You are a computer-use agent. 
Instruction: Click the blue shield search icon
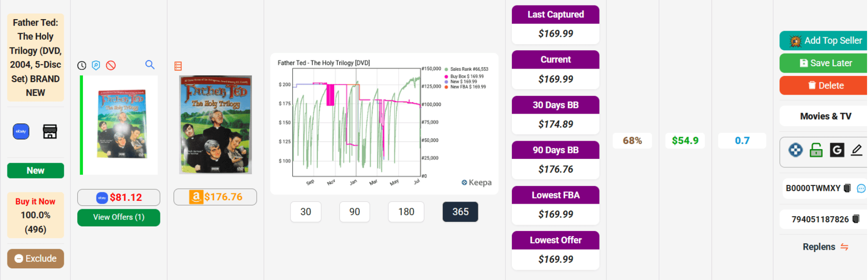coord(96,65)
